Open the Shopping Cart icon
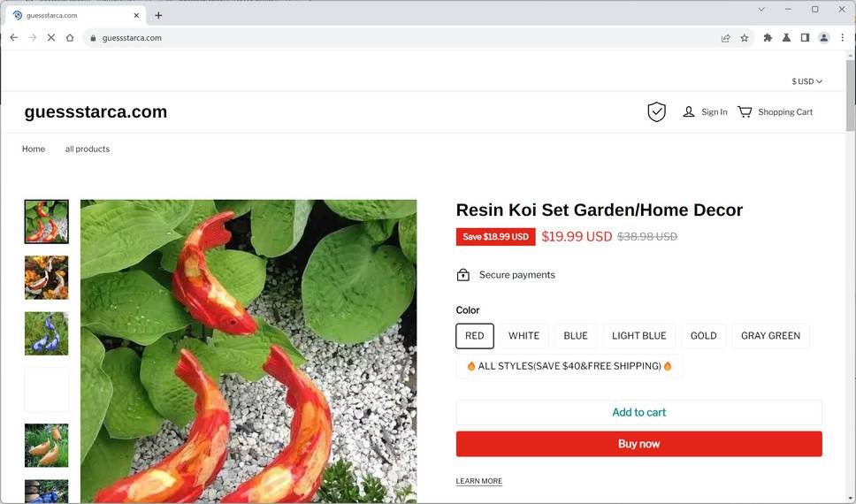The height and width of the screenshot is (504, 856). click(x=745, y=112)
